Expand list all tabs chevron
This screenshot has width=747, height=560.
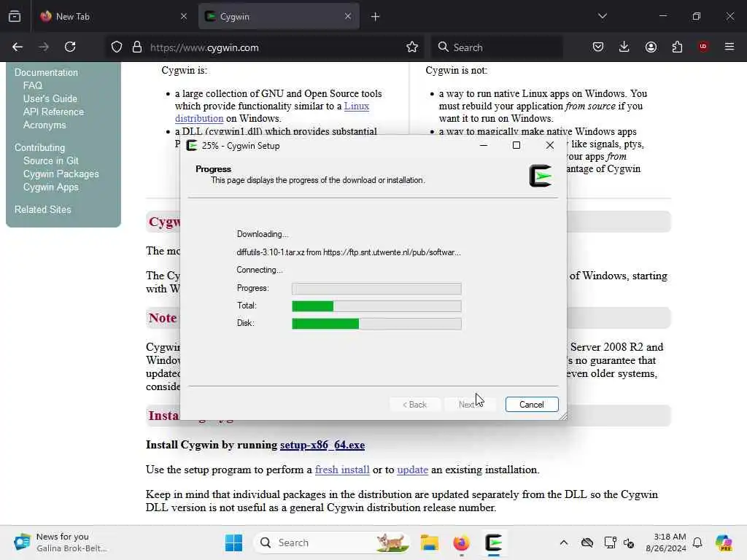[x=602, y=16]
